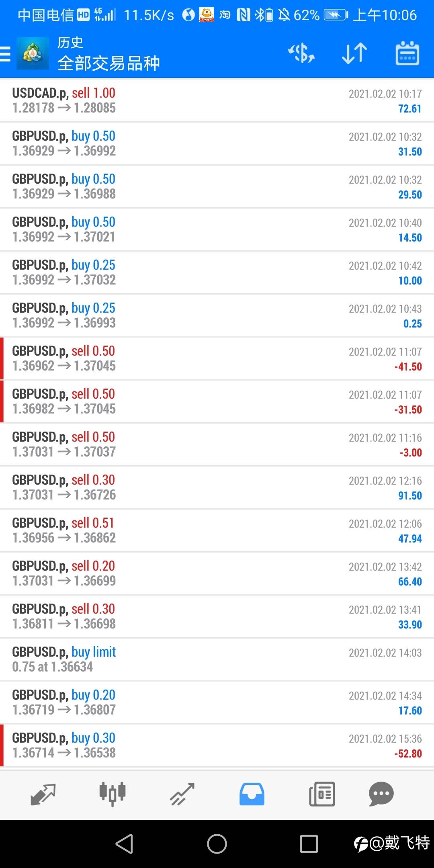The width and height of the screenshot is (434, 868).
Task: Open the GBPUSD.p buy limit order row
Action: click(x=217, y=659)
